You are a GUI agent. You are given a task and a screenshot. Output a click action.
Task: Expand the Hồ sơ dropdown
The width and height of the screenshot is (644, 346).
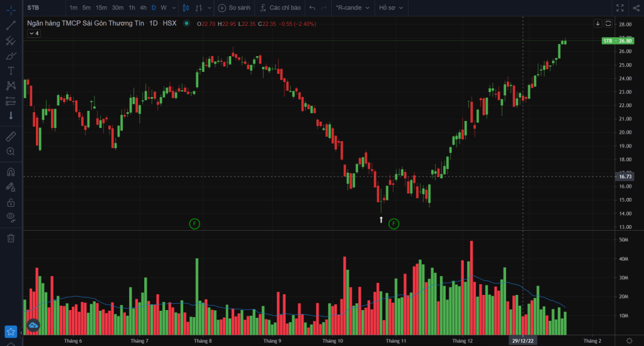pos(390,8)
